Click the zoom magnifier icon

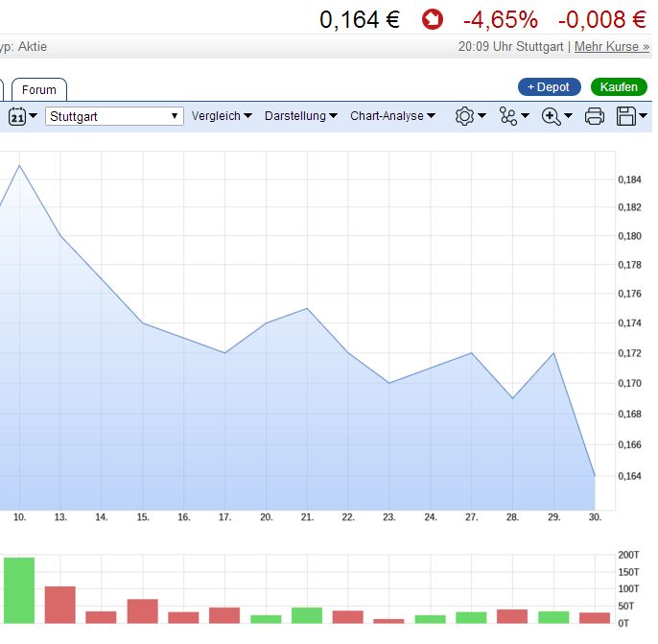tap(551, 116)
